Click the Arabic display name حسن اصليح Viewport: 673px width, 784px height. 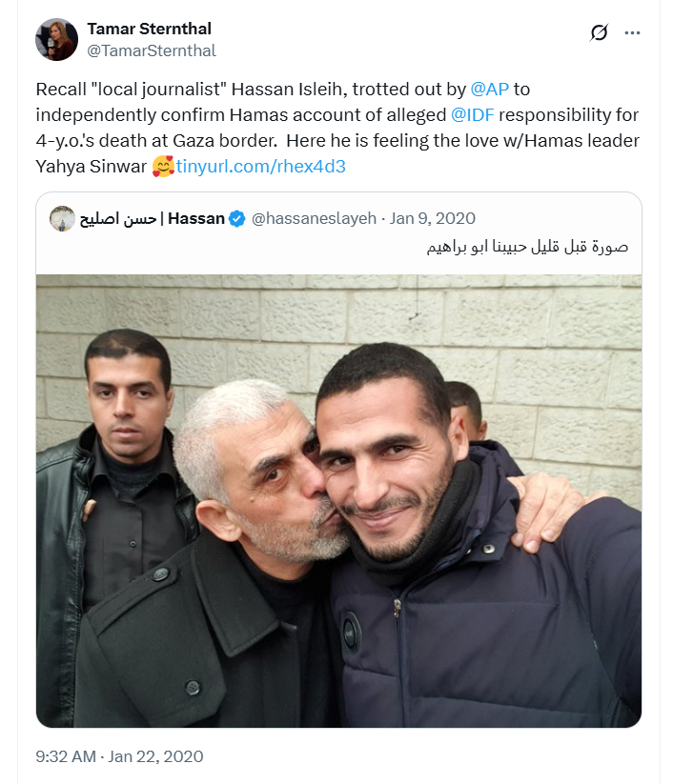tap(118, 219)
